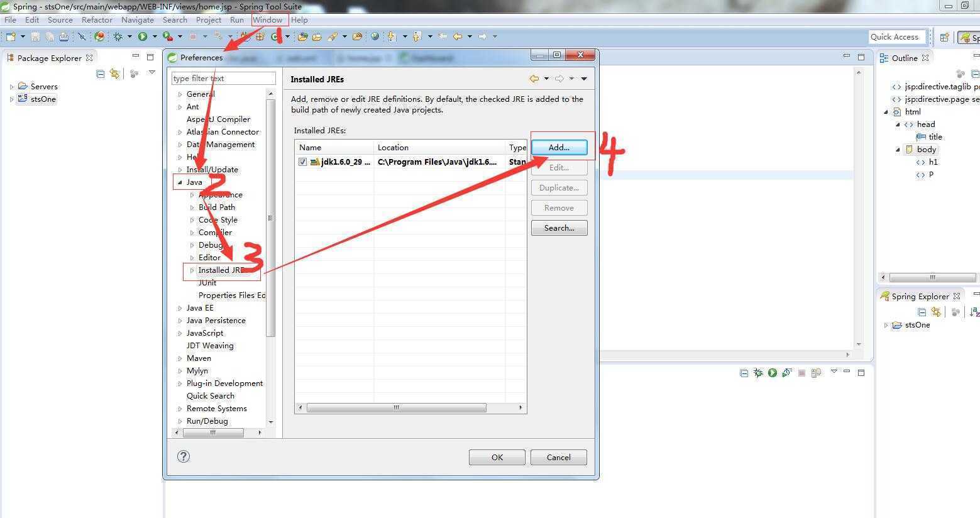Expand the Maven preferences node
The image size is (980, 518).
click(180, 358)
